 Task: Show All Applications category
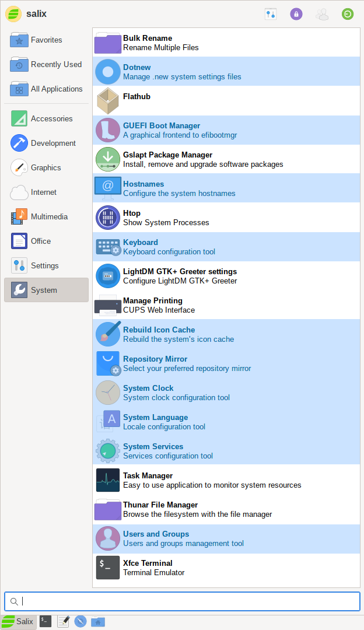click(46, 89)
